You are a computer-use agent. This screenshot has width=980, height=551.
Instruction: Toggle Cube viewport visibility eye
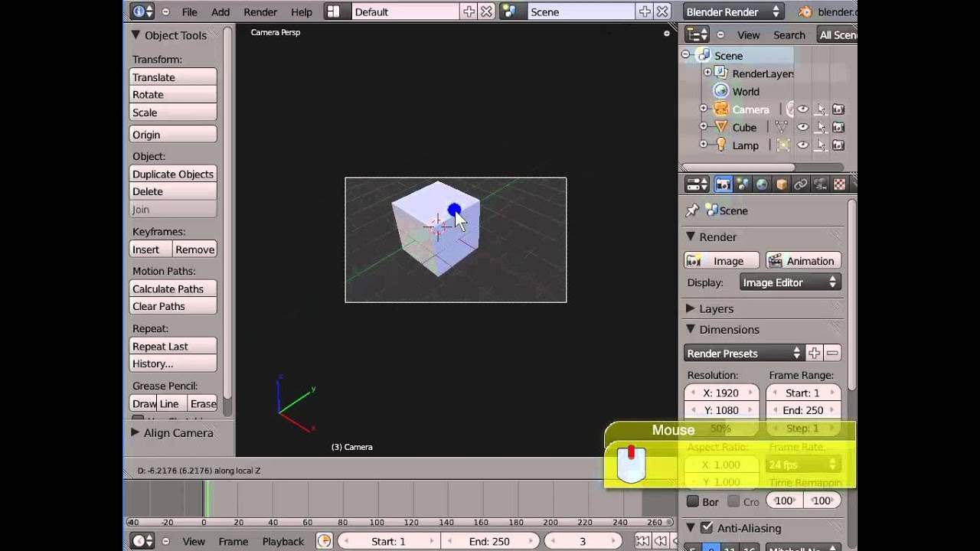pyautogui.click(x=802, y=127)
